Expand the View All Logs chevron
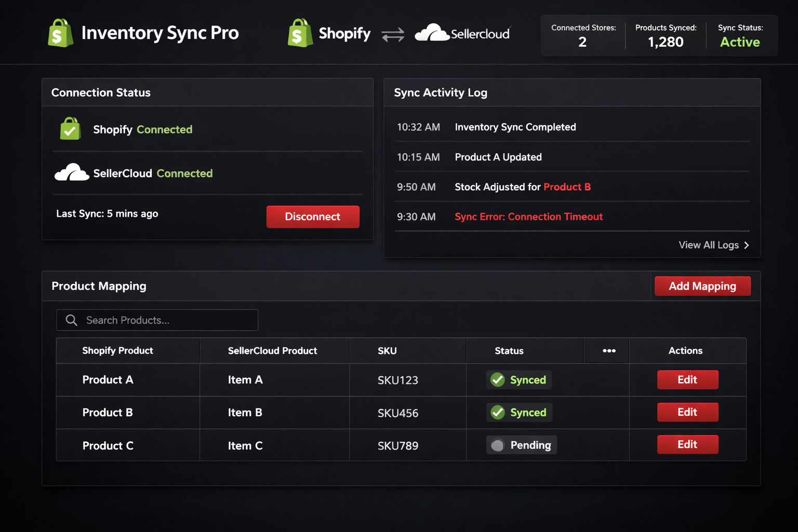Image resolution: width=798 pixels, height=532 pixels. [x=747, y=245]
